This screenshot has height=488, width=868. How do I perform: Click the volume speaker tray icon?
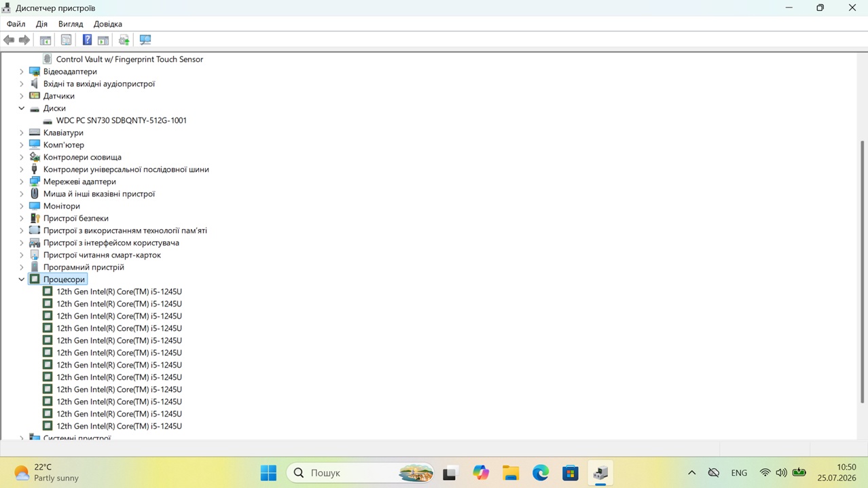pyautogui.click(x=781, y=473)
